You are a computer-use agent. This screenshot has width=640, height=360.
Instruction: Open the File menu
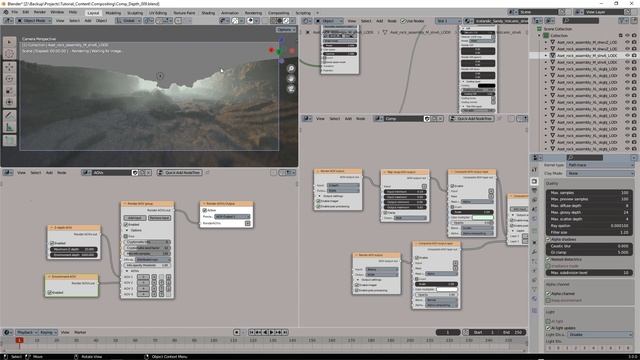[x=15, y=12]
